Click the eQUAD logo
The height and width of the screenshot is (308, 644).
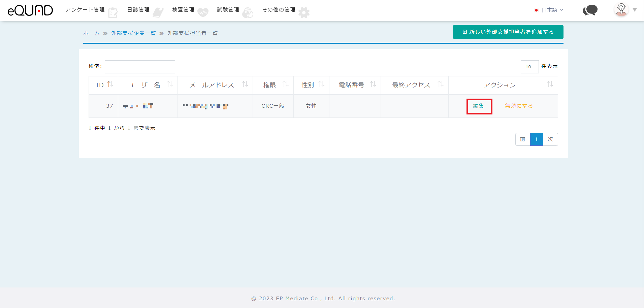pyautogui.click(x=30, y=10)
